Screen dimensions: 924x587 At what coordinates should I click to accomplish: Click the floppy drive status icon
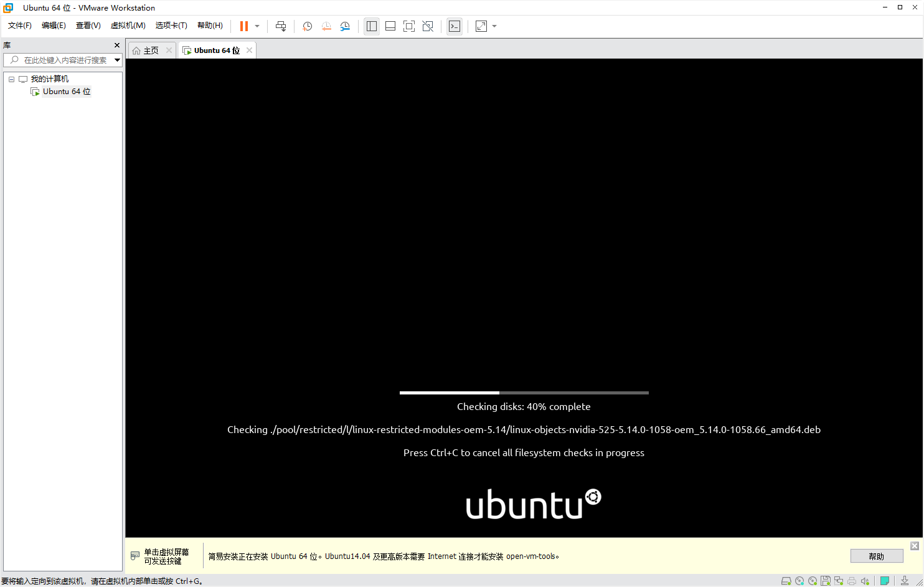pos(826,581)
